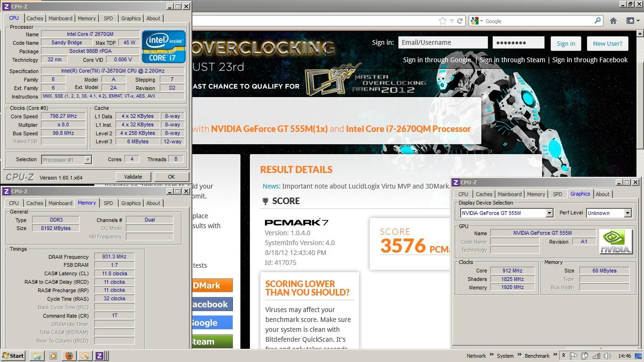
Task: Reload the page with refresh arrow
Action: [460, 21]
